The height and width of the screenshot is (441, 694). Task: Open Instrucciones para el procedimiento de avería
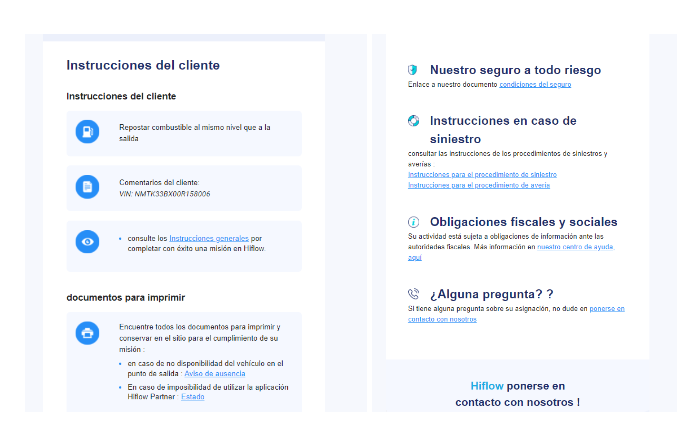point(479,186)
